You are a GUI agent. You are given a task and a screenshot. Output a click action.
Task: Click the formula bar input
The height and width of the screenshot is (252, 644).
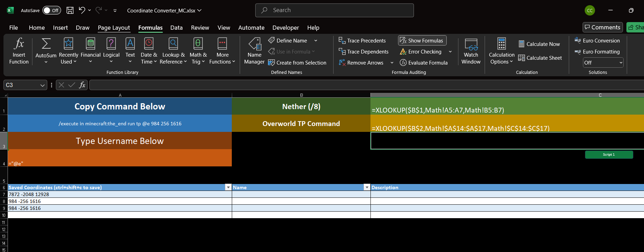click(366, 85)
